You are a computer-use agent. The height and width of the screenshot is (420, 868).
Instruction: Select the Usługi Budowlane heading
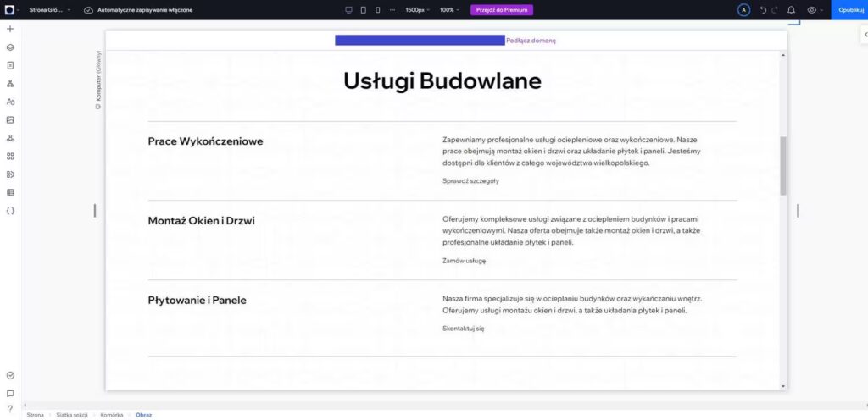pyautogui.click(x=442, y=80)
